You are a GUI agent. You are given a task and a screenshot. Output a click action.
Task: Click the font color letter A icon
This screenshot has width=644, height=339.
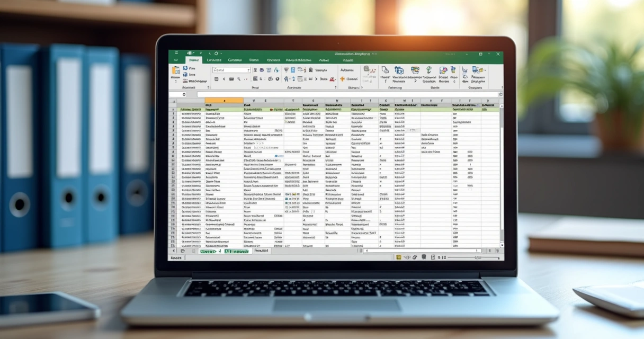click(287, 79)
